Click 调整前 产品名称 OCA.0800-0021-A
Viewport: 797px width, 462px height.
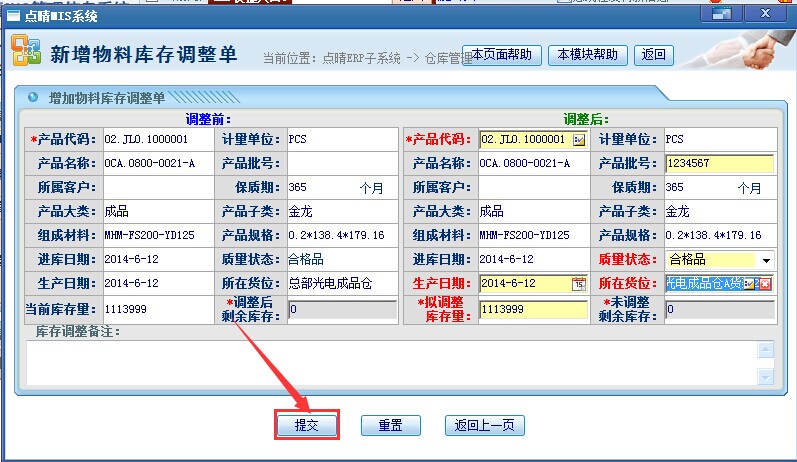[149, 164]
